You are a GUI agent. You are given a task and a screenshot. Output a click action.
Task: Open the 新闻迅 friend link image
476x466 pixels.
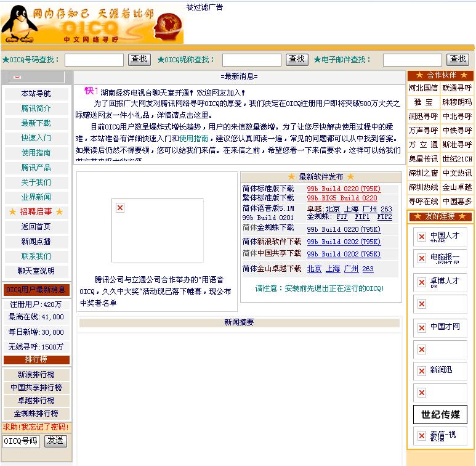(x=440, y=370)
